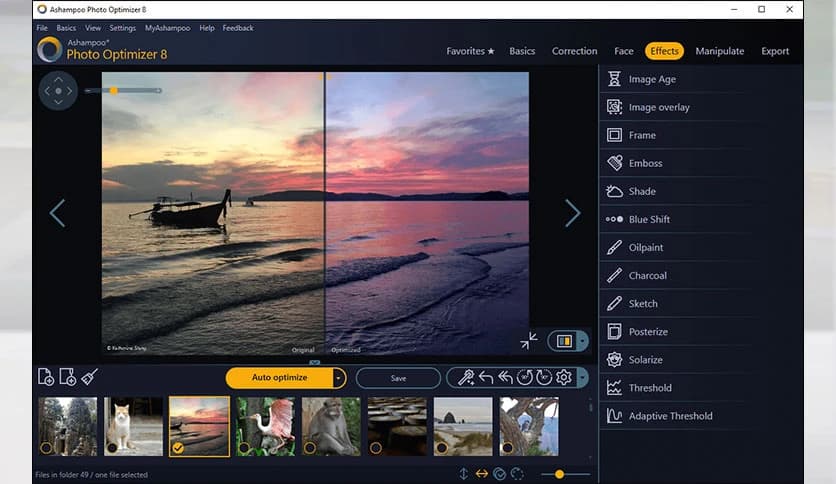The height and width of the screenshot is (484, 836).
Task: Expand the edit toolbar dropdown arrow
Action: coord(583,377)
